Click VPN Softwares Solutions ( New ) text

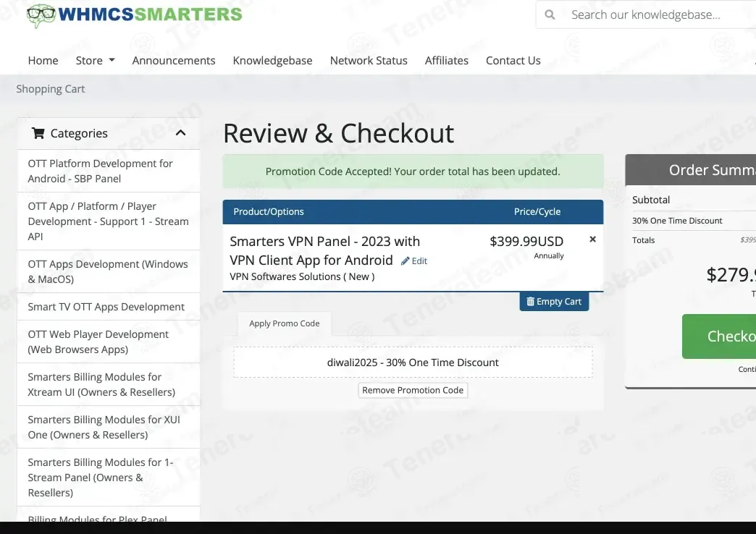pos(302,276)
